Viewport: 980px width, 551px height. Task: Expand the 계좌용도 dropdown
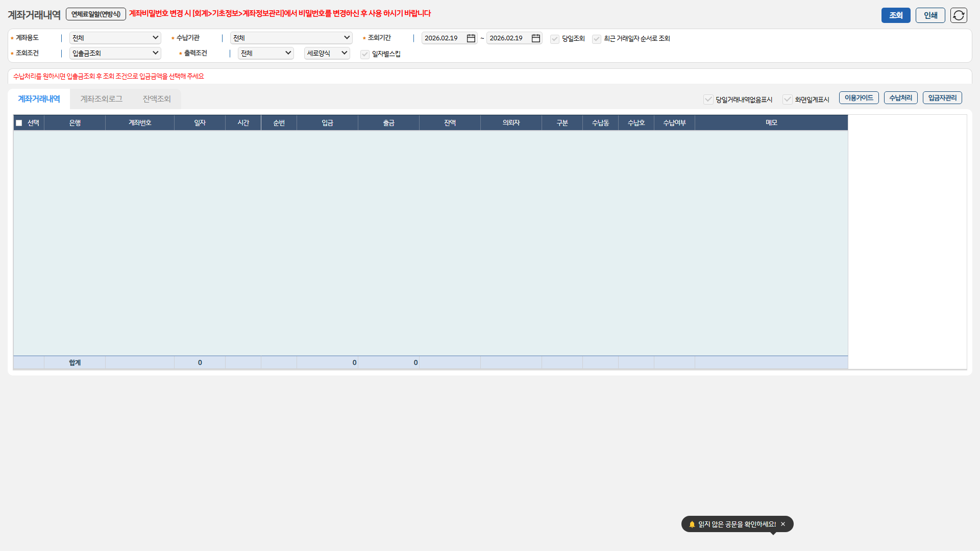[115, 38]
